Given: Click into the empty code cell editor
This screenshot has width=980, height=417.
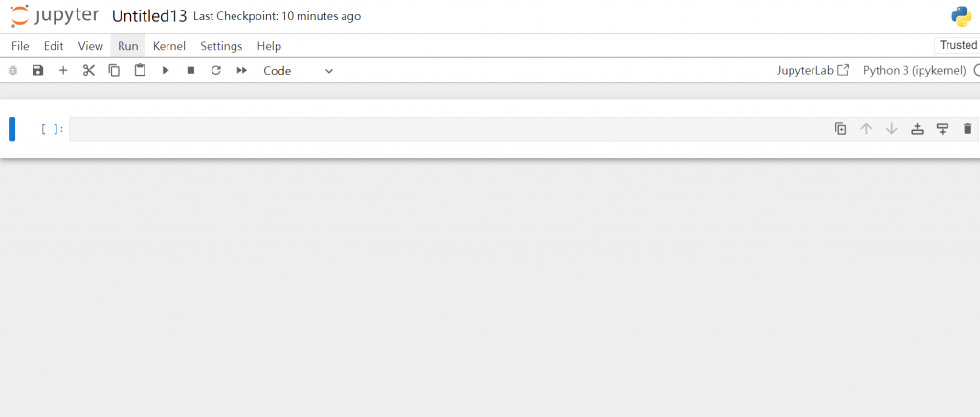Looking at the screenshot, I should tap(450, 129).
